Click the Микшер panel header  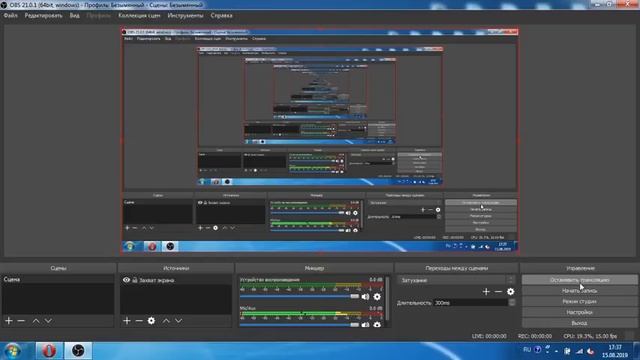pyautogui.click(x=314, y=268)
